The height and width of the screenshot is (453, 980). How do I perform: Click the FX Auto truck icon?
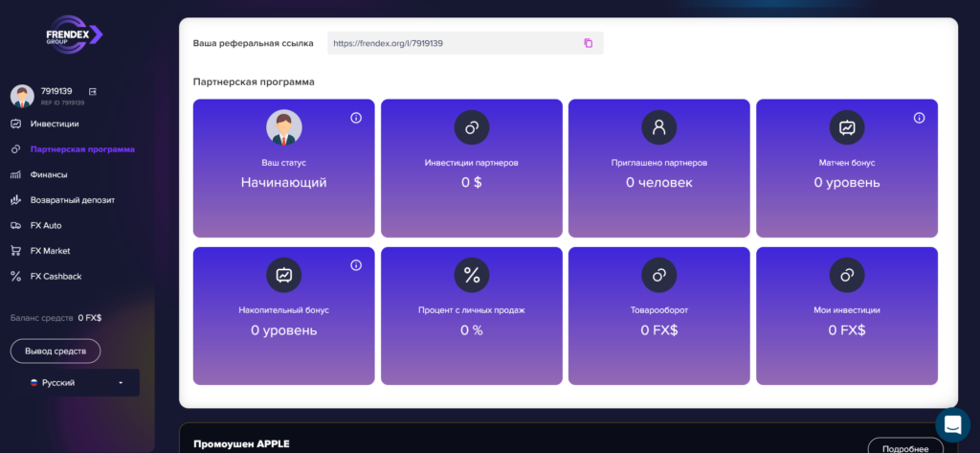click(x=16, y=225)
